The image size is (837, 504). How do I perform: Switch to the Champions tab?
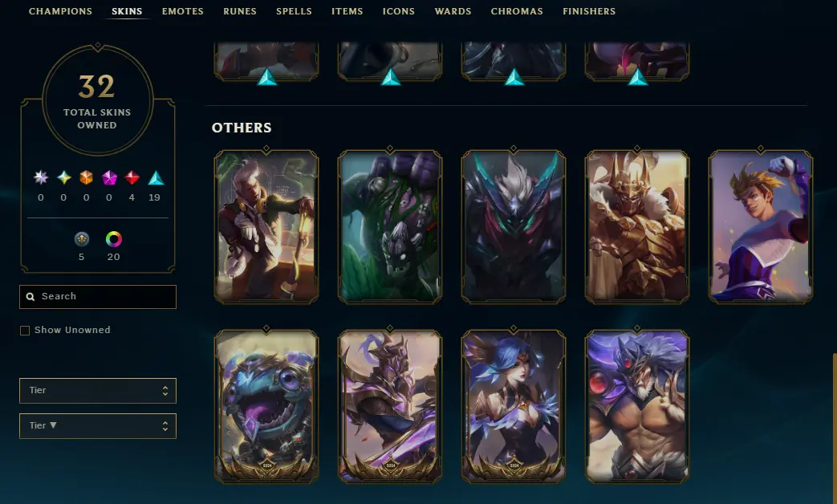60,11
